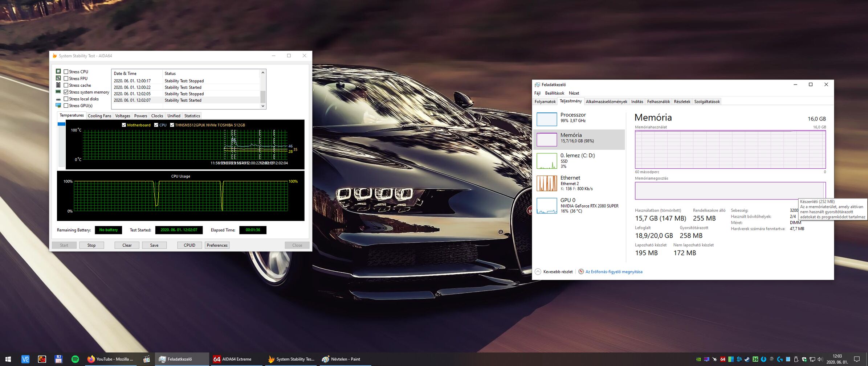
Task: Open Clocks tab in AIDA64
Action: 157,116
